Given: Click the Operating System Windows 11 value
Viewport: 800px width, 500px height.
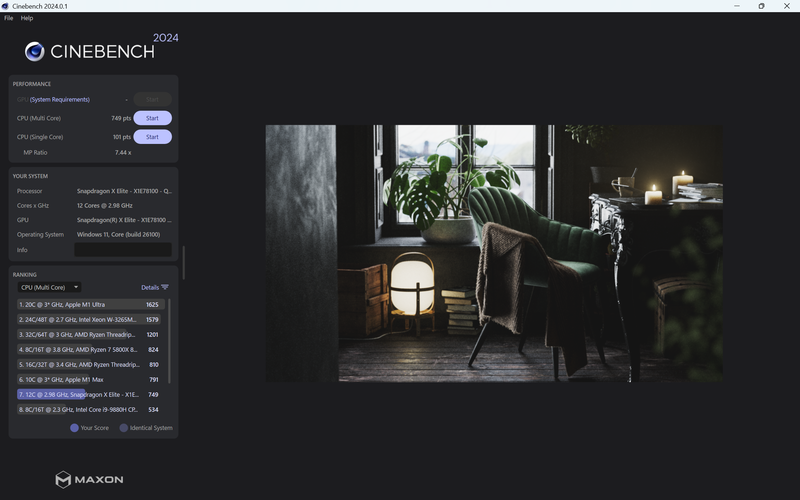Looking at the screenshot, I should (118, 235).
